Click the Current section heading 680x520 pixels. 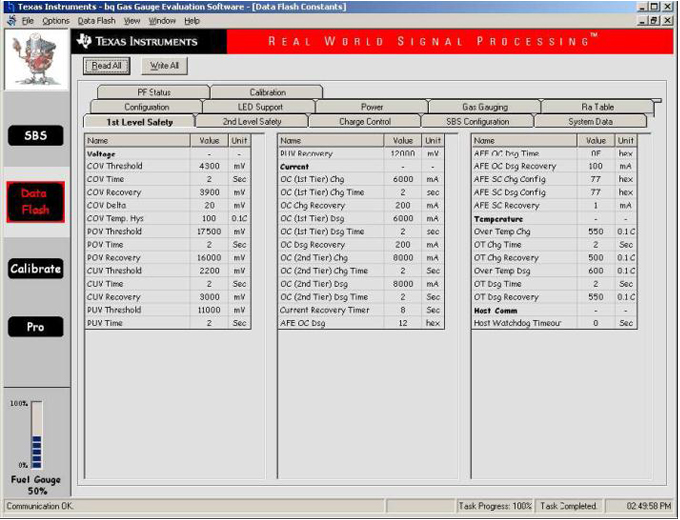coord(294,167)
